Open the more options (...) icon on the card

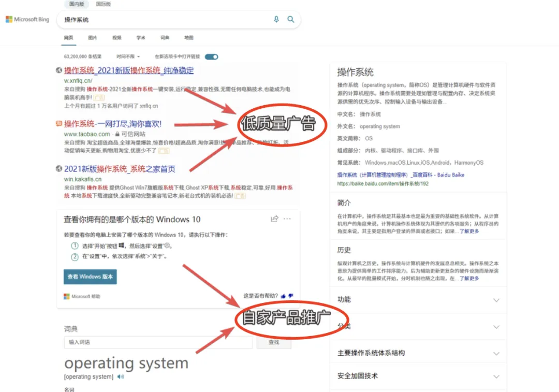(x=287, y=219)
